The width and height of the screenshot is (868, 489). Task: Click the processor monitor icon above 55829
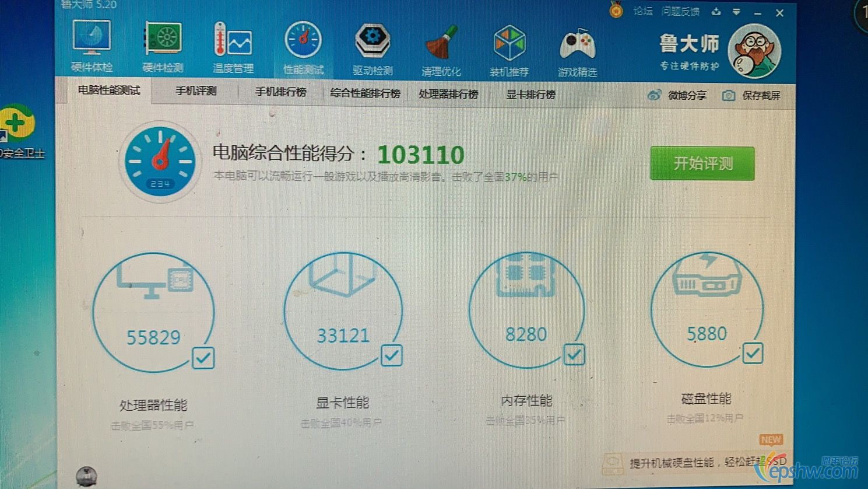[x=155, y=281]
